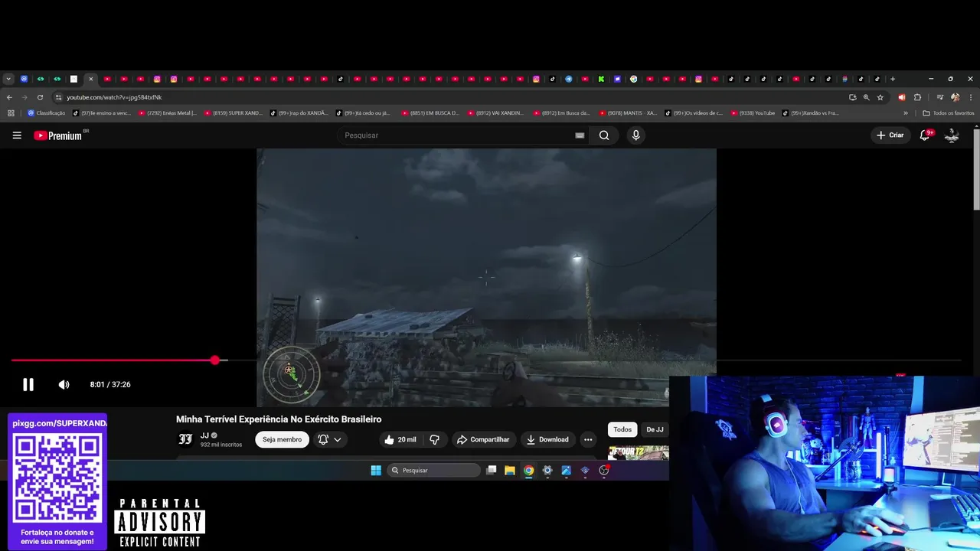Image resolution: width=980 pixels, height=551 pixels.
Task: Close the current active tab
Action: [x=90, y=79]
